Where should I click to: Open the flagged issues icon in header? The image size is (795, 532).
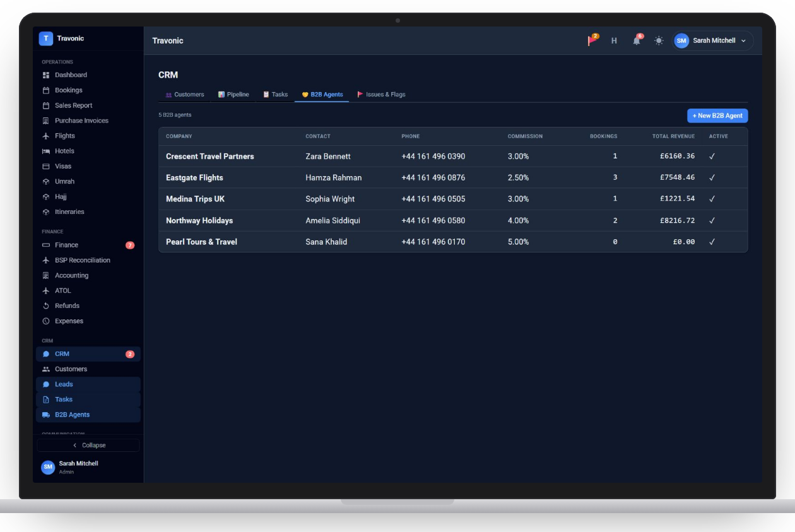point(592,40)
